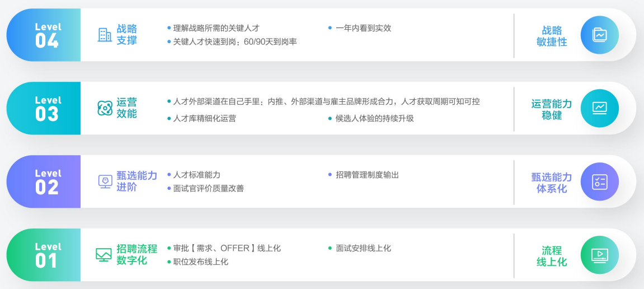This screenshot has width=644, height=289.
Task: Click the teal line-chart monitor circle icon
Action: pyautogui.click(x=600, y=108)
